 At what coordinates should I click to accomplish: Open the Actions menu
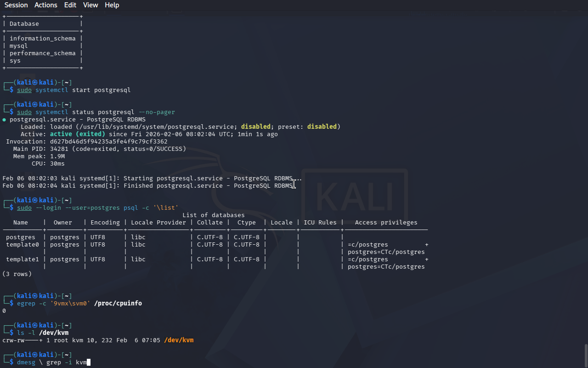point(46,5)
